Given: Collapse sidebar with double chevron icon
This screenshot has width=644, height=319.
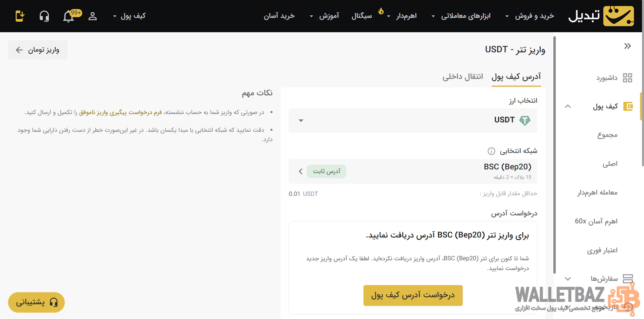Looking at the screenshot, I should pos(627,46).
